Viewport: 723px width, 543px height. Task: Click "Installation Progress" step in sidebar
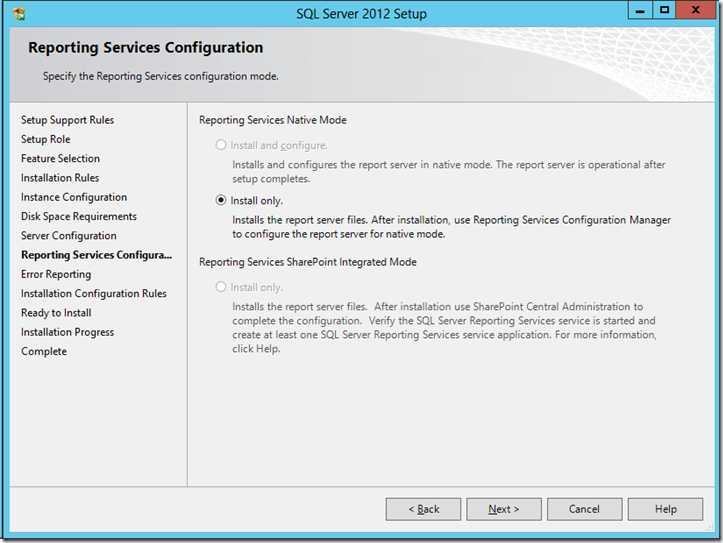tap(67, 332)
